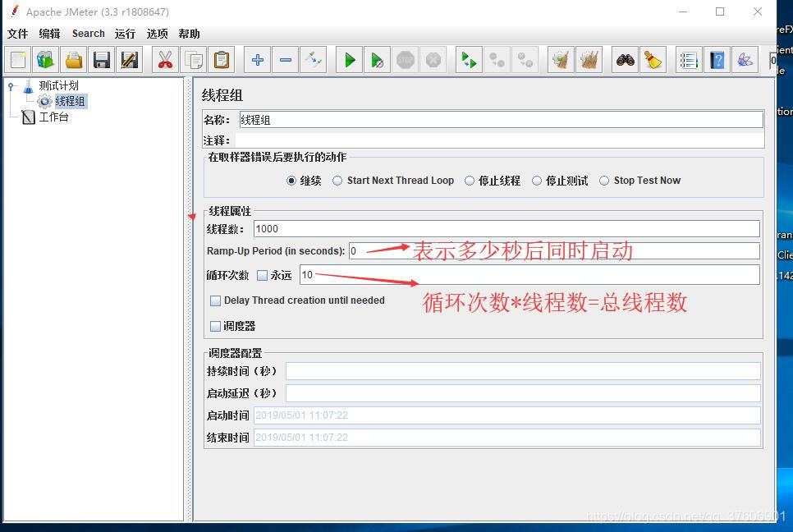The image size is (793, 532).
Task: Click the Copy toolbar icon
Action: point(193,60)
